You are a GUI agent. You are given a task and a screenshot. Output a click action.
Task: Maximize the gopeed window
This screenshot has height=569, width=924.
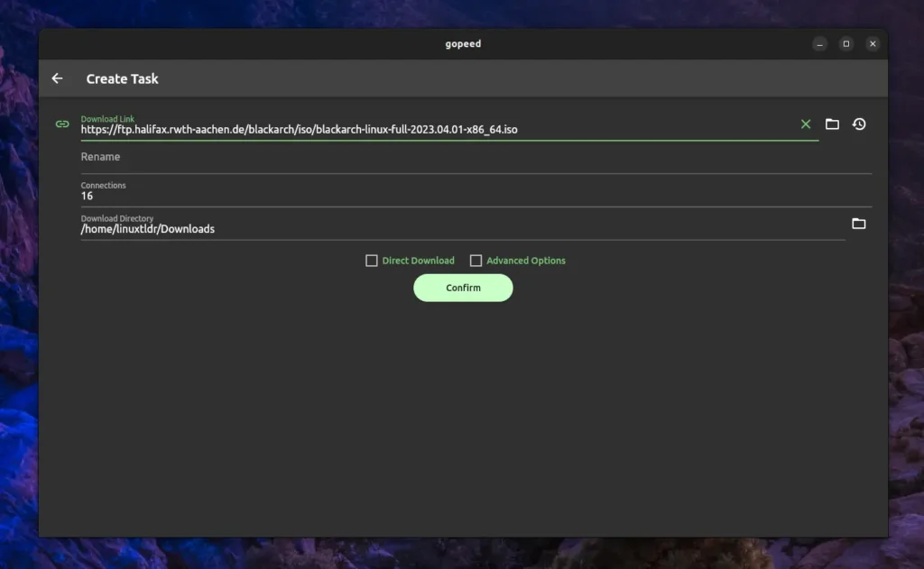pos(846,44)
